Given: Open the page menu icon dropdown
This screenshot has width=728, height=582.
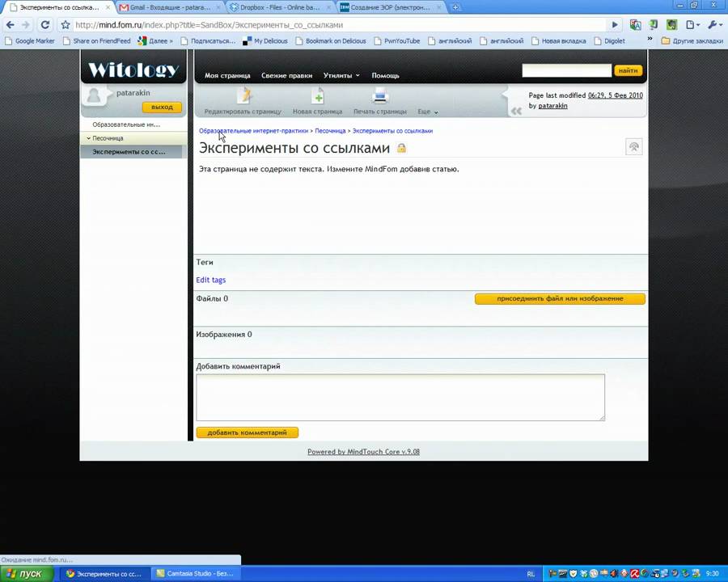Looking at the screenshot, I should click(x=692, y=25).
